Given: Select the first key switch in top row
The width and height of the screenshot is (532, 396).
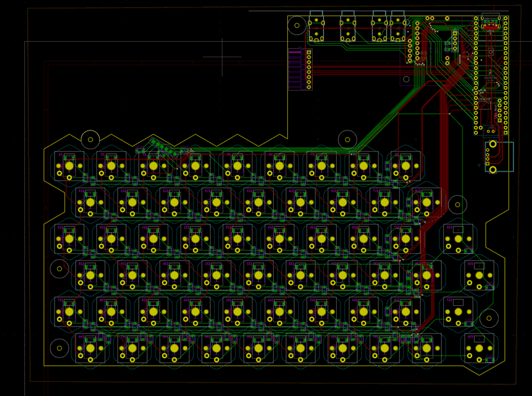Looking at the screenshot, I should click(69, 166).
